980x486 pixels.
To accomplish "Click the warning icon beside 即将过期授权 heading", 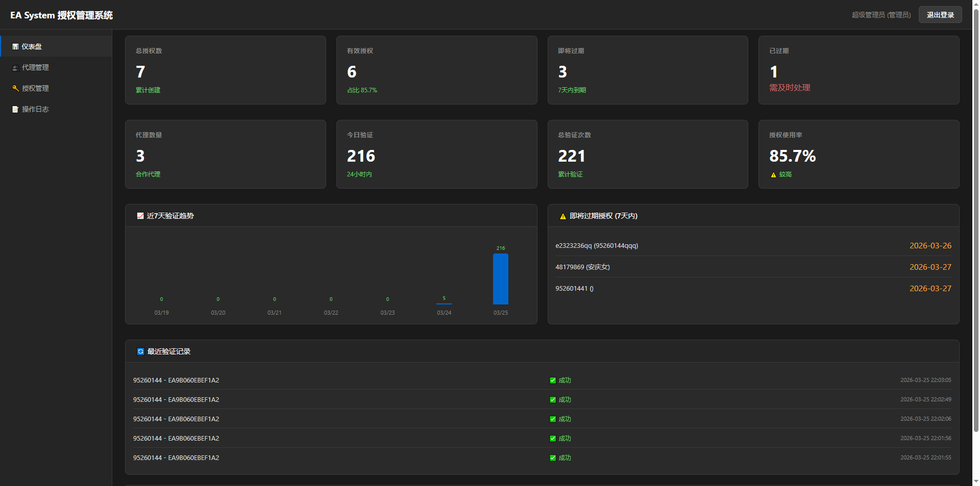I will coord(563,216).
